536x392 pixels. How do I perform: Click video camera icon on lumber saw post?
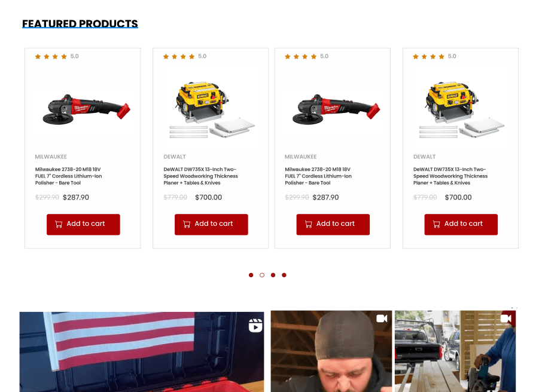tap(506, 318)
